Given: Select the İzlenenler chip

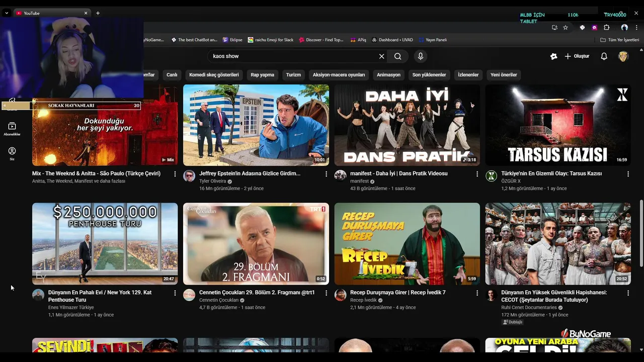Looking at the screenshot, I should [x=468, y=75].
